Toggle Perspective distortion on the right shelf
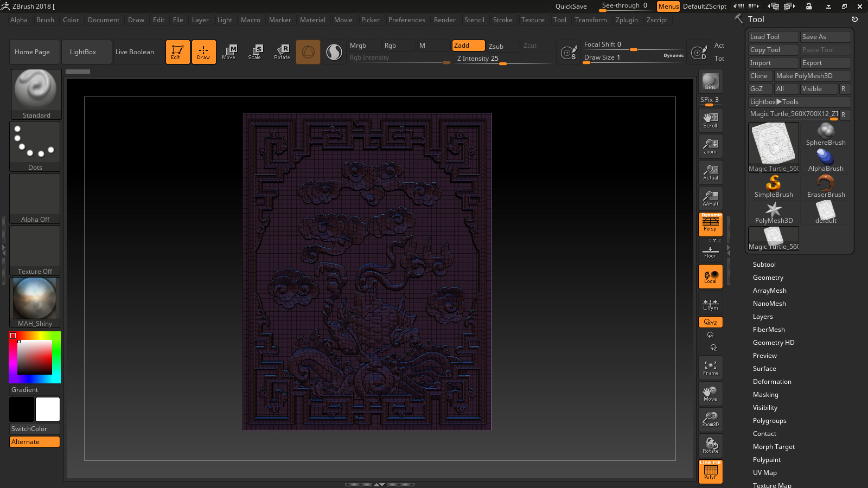Screen dimensions: 868x488 (710, 224)
